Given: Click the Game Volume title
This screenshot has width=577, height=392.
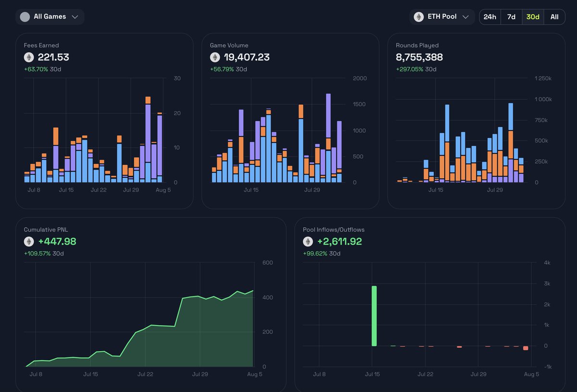Looking at the screenshot, I should coord(229,45).
